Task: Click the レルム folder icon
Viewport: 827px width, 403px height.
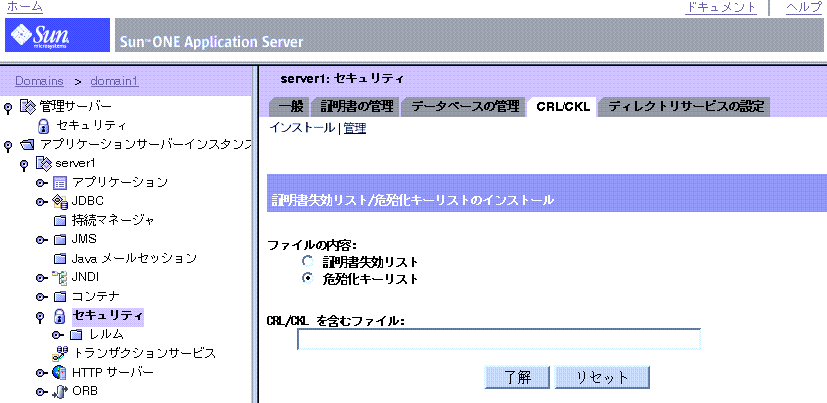Action: tap(76, 334)
